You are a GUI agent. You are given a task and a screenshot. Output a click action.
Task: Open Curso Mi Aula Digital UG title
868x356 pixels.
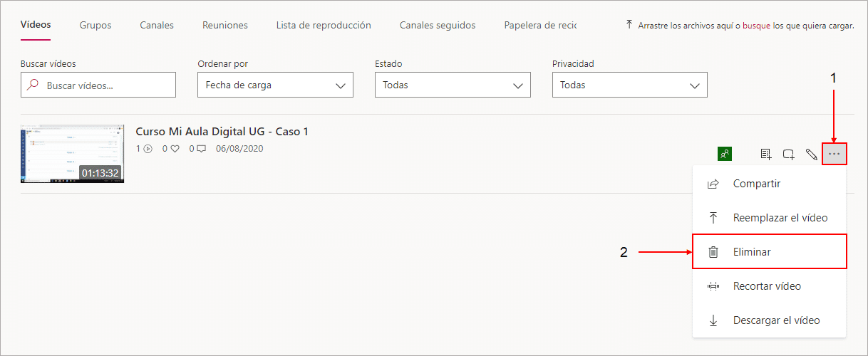(222, 132)
